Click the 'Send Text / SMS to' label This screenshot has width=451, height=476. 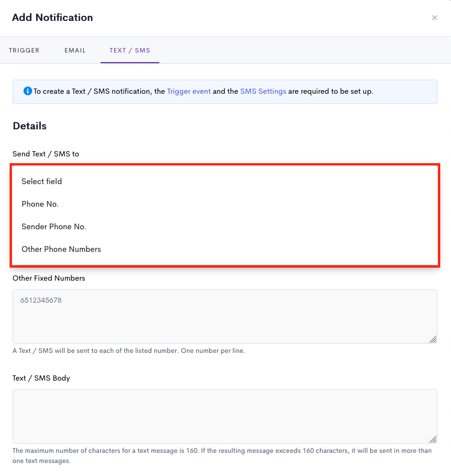pyautogui.click(x=46, y=154)
